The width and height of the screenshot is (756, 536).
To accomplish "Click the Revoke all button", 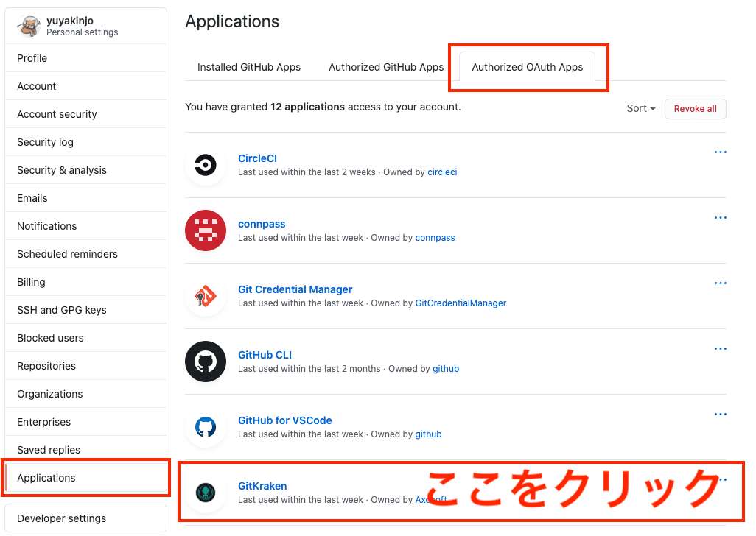I will click(x=695, y=109).
